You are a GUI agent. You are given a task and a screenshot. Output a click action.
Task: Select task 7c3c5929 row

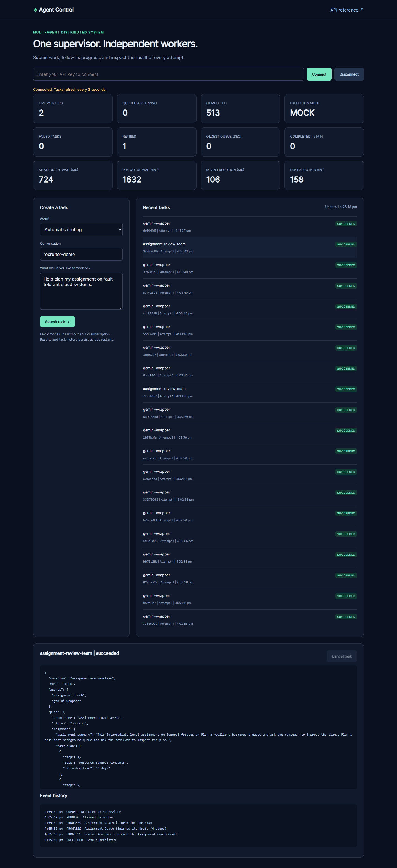tap(250, 620)
